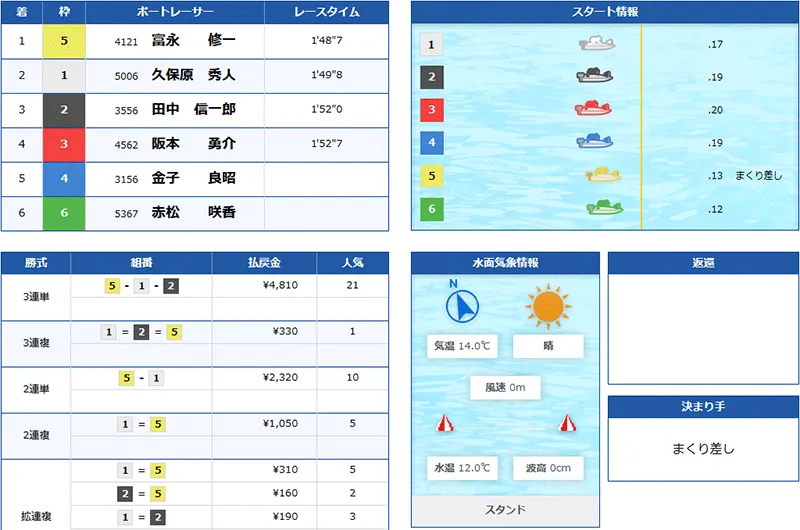800x530 pixels.
Task: Click the スタート情報 panel header
Action: pyautogui.click(x=605, y=12)
